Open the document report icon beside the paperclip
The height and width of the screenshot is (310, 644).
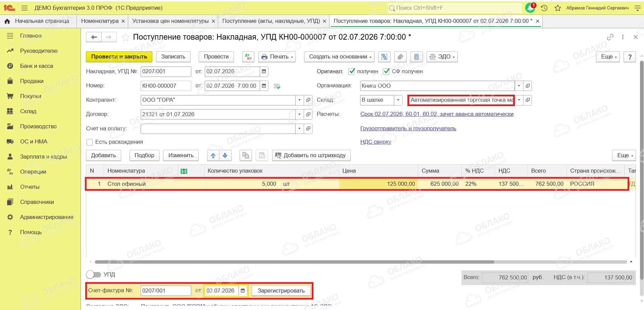(x=416, y=57)
